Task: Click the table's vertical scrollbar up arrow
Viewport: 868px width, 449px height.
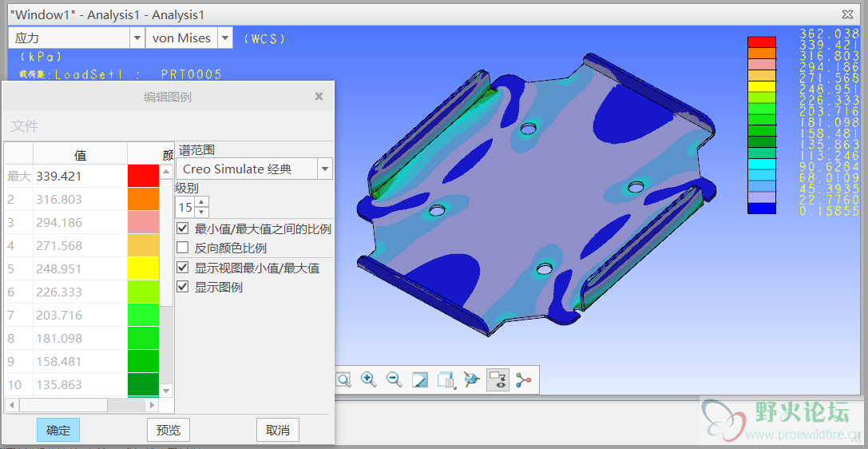Action: click(167, 172)
